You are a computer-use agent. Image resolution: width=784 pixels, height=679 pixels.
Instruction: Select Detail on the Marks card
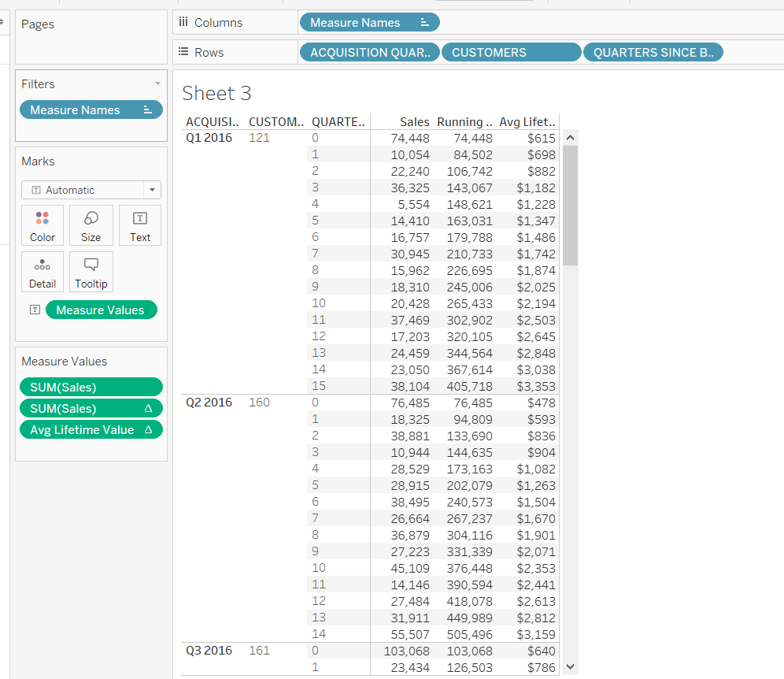pyautogui.click(x=43, y=272)
